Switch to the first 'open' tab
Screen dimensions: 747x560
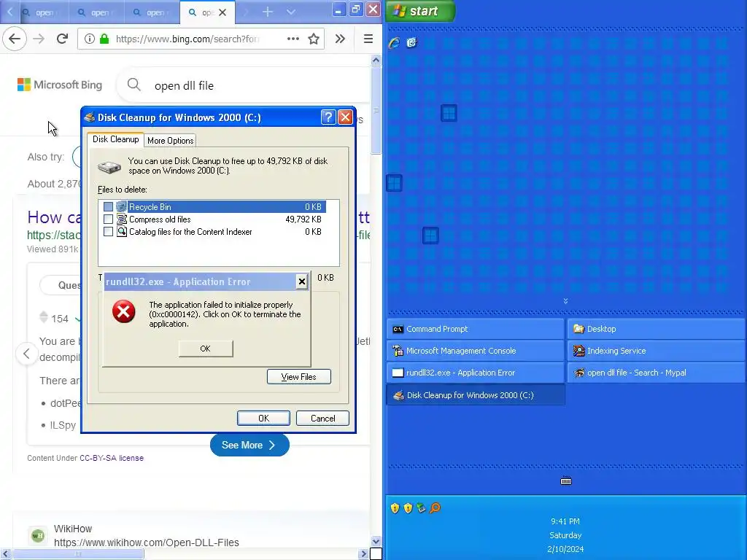(x=40, y=12)
